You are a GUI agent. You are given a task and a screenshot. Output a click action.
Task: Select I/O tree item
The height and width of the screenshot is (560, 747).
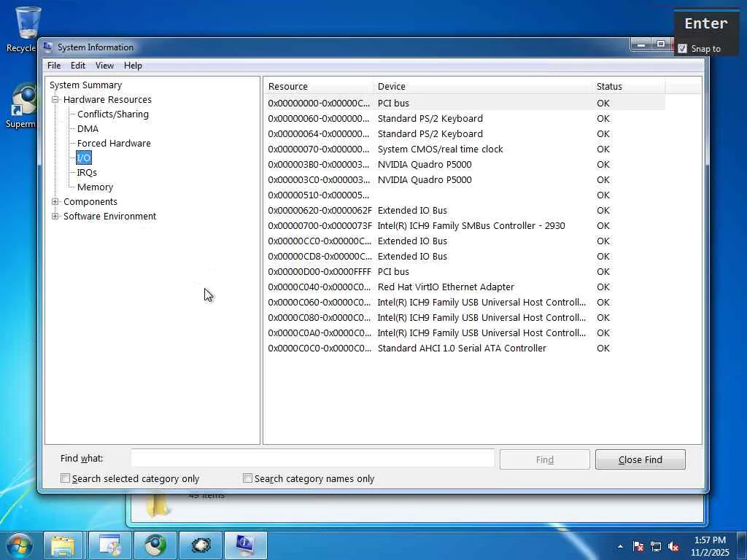click(x=84, y=158)
